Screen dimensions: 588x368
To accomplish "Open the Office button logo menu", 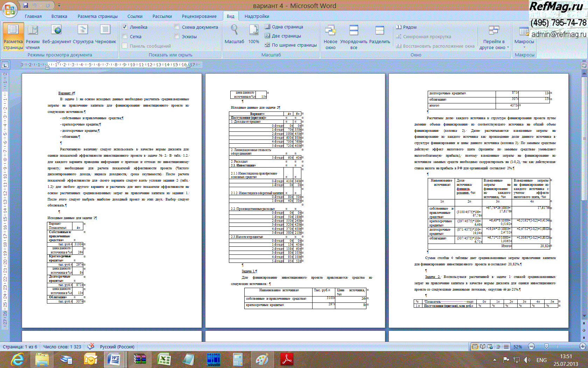I will [x=9, y=9].
